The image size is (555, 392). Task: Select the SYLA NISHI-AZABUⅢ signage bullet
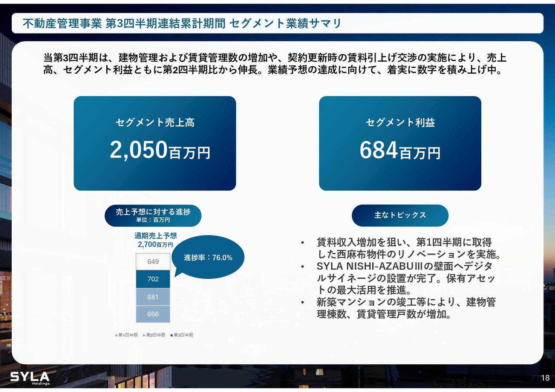coord(405,278)
